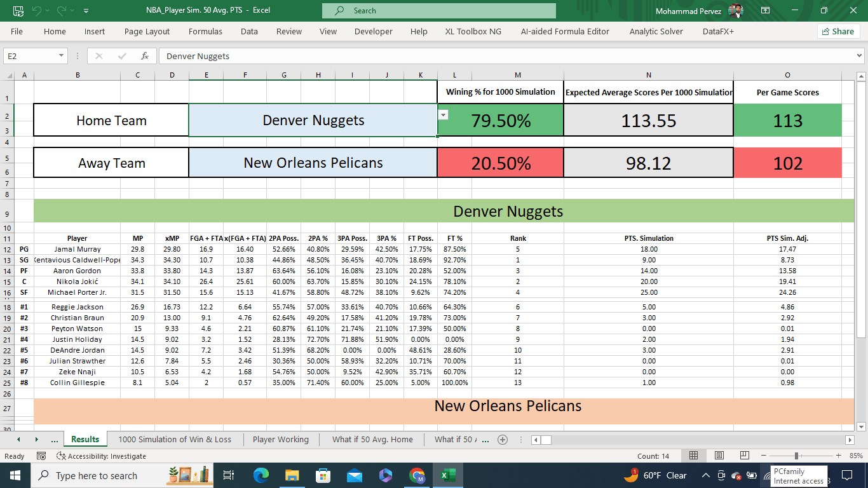Select the Jamal Murray player cell
Viewport: 868px width, 488px height.
pyautogui.click(x=78, y=249)
